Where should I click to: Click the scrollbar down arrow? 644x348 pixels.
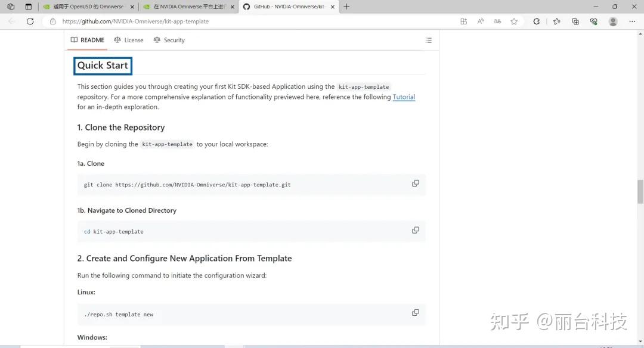point(640,341)
